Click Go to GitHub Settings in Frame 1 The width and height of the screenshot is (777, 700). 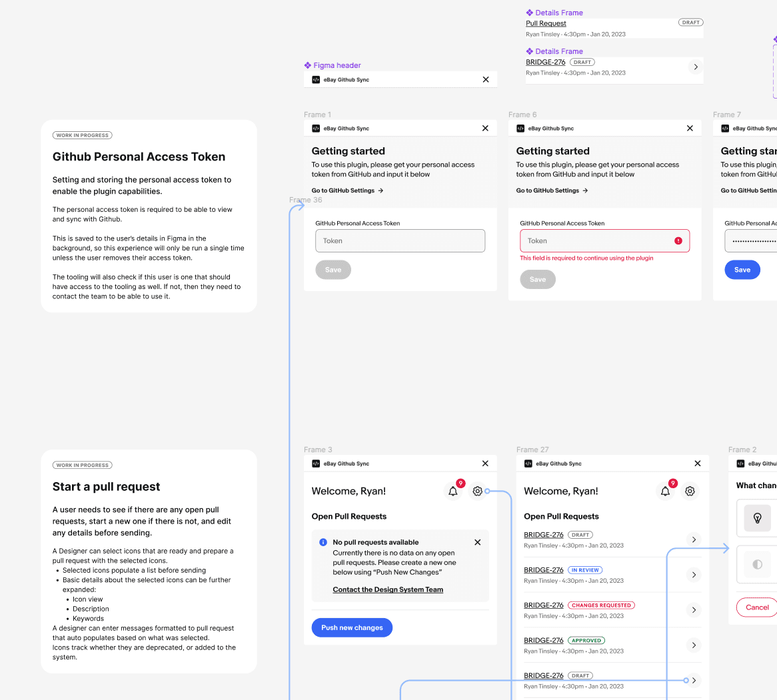pyautogui.click(x=347, y=190)
